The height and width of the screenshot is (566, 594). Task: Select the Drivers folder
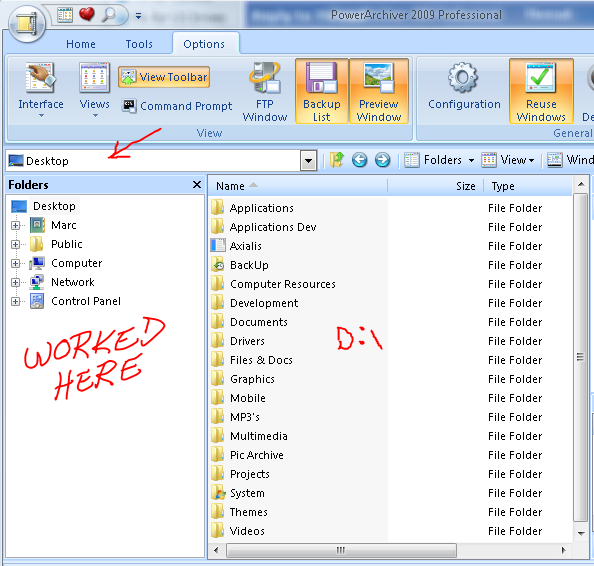coord(247,341)
